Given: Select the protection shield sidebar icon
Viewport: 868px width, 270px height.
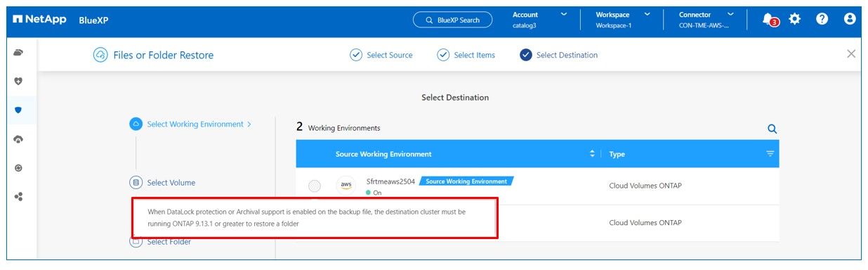Looking at the screenshot, I should pos(18,110).
